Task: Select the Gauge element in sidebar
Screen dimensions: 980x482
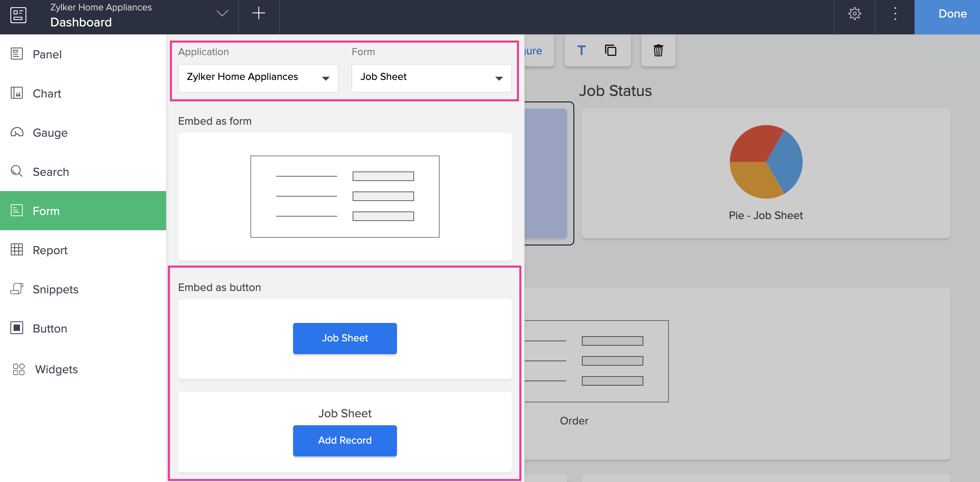Action: coord(50,132)
